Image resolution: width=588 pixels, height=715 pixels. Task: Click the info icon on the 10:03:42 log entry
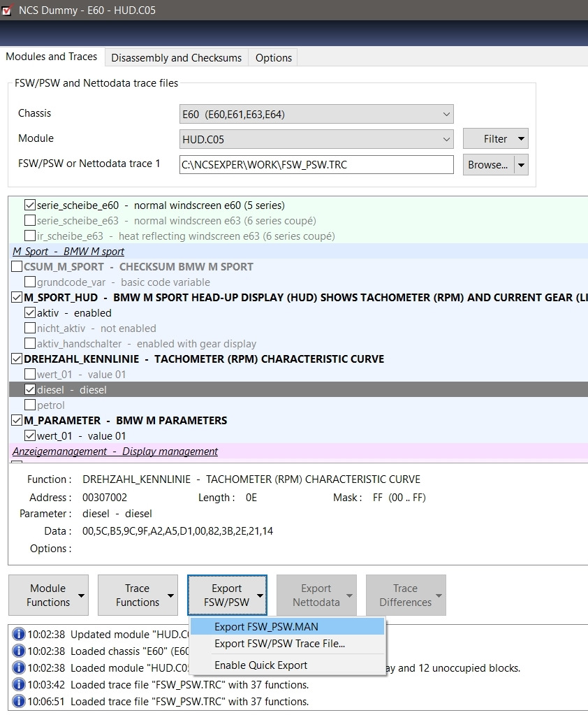(x=18, y=684)
